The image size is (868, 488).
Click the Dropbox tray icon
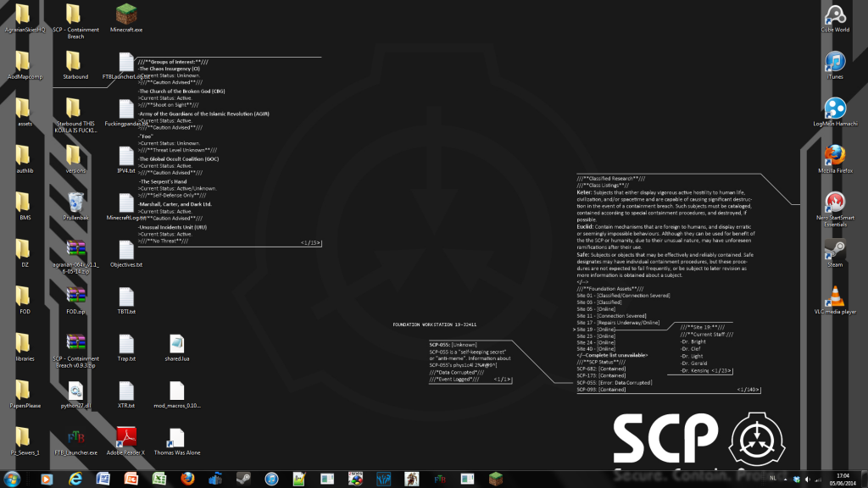click(x=797, y=480)
